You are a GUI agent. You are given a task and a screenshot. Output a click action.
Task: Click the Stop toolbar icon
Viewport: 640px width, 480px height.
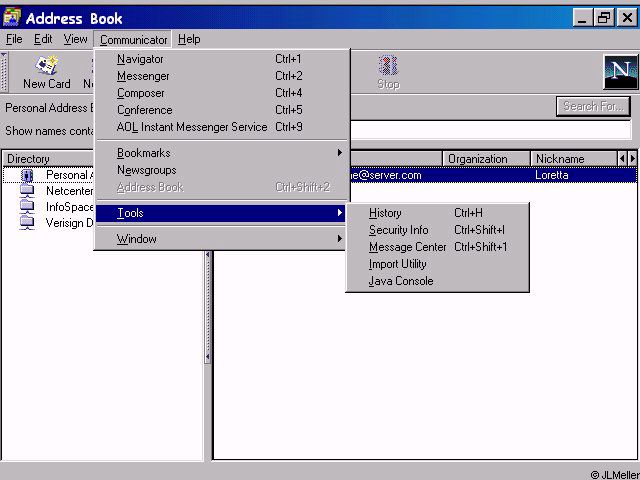point(388,72)
